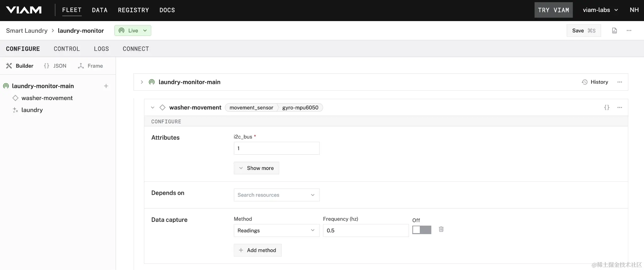
Task: Click the movement_sensor type tag
Action: [251, 108]
